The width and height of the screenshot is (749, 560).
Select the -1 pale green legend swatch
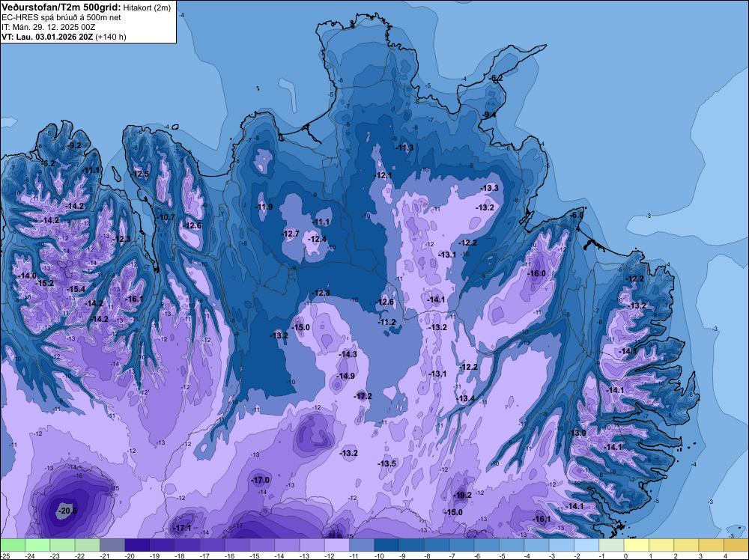tap(611, 545)
